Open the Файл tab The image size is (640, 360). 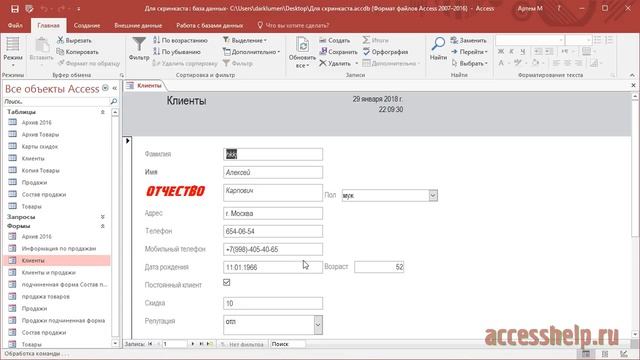(x=15, y=25)
